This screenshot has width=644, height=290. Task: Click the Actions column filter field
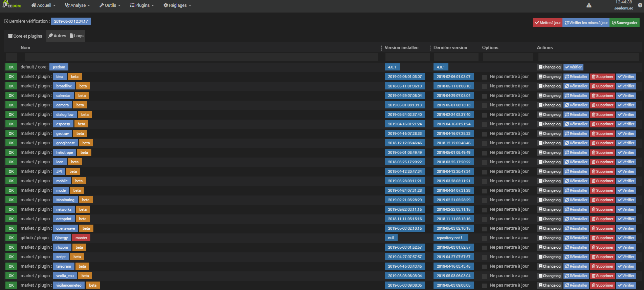(x=589, y=57)
